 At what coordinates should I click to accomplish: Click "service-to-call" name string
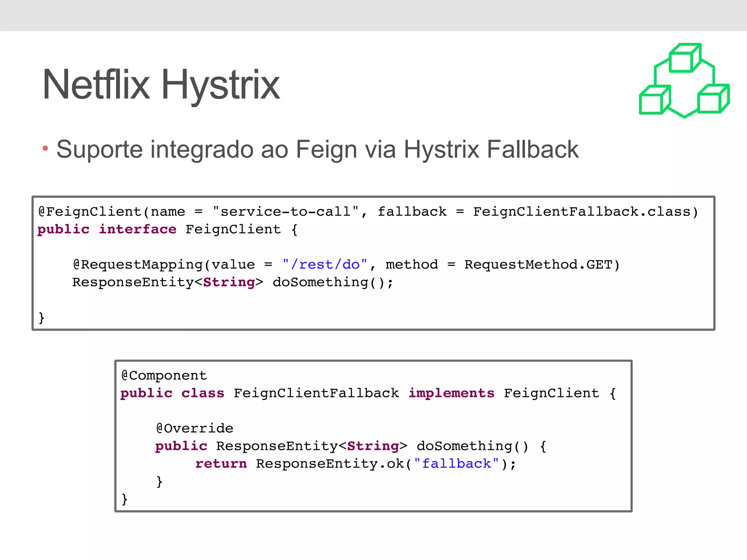click(286, 211)
